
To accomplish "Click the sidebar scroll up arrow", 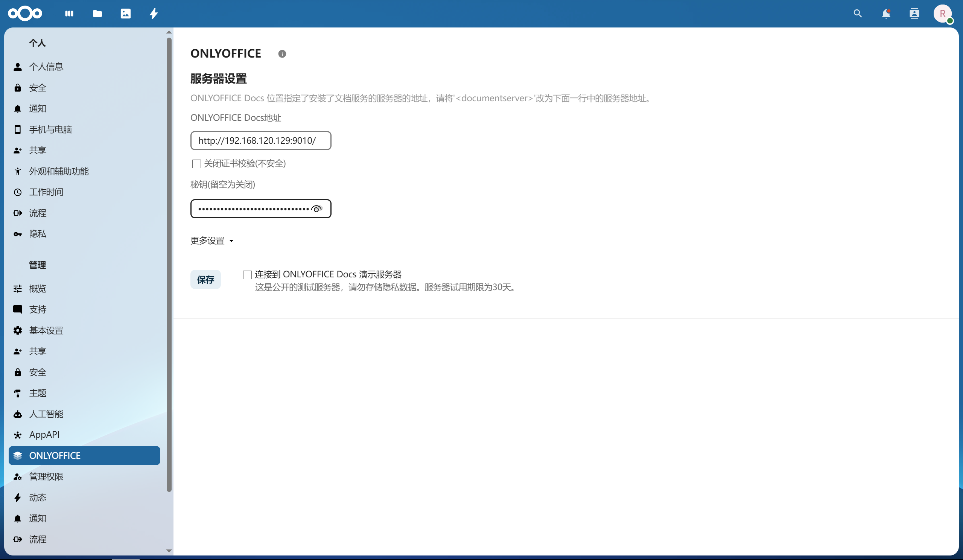I will tap(169, 32).
